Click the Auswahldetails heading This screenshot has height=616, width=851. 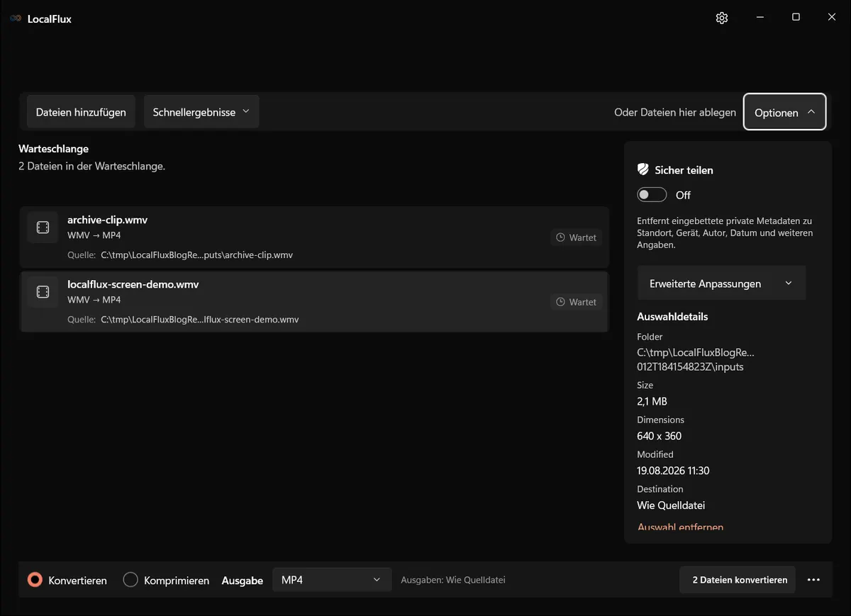click(x=672, y=317)
